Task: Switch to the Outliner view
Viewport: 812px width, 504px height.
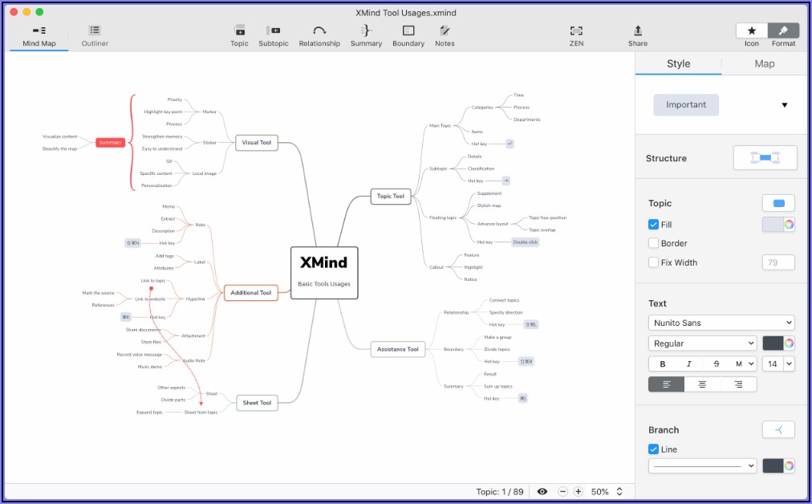Action: tap(95, 35)
